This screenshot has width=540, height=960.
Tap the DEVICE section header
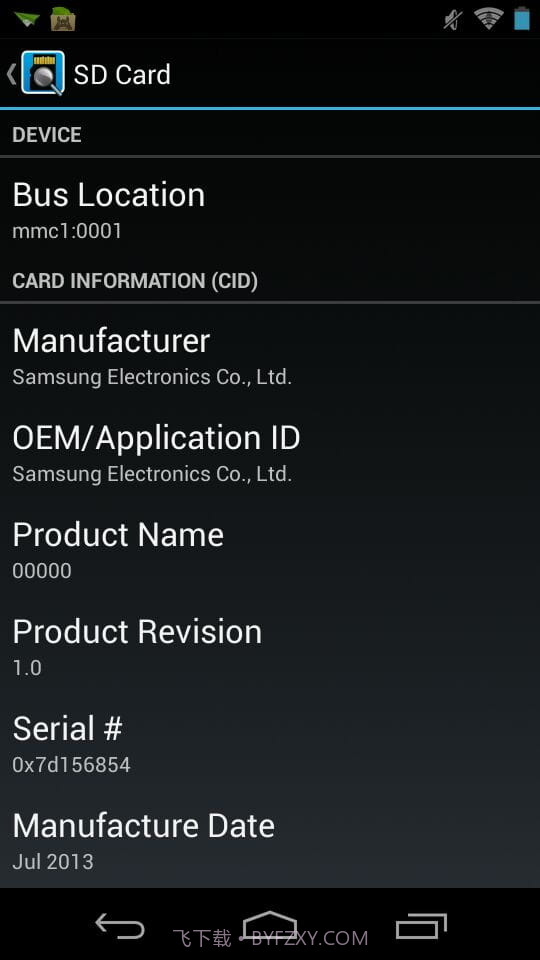coord(47,135)
